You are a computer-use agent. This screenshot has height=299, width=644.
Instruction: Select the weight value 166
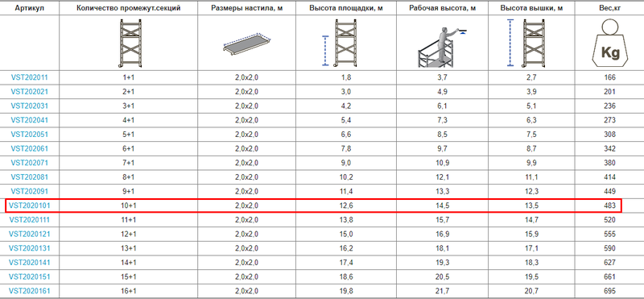(610, 77)
